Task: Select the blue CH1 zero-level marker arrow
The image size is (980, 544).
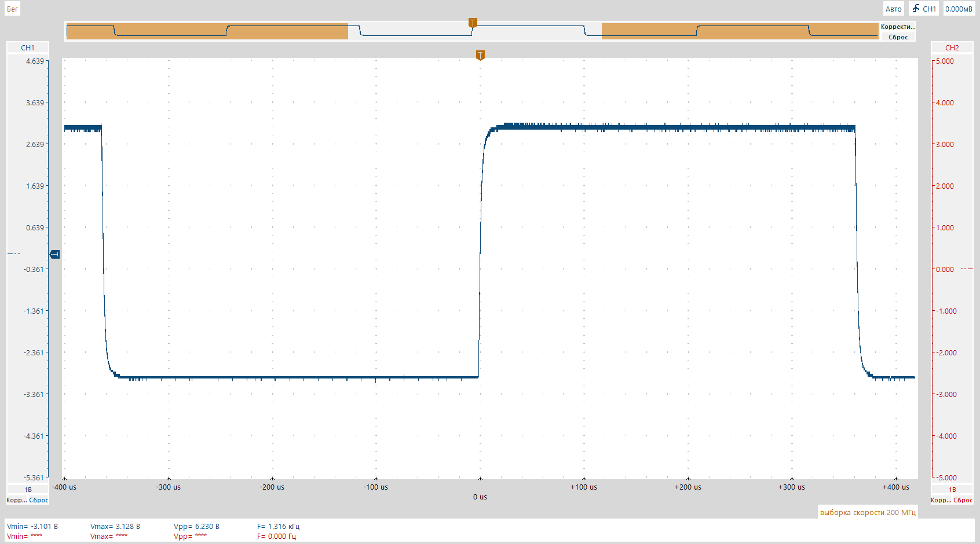Action: pos(55,254)
